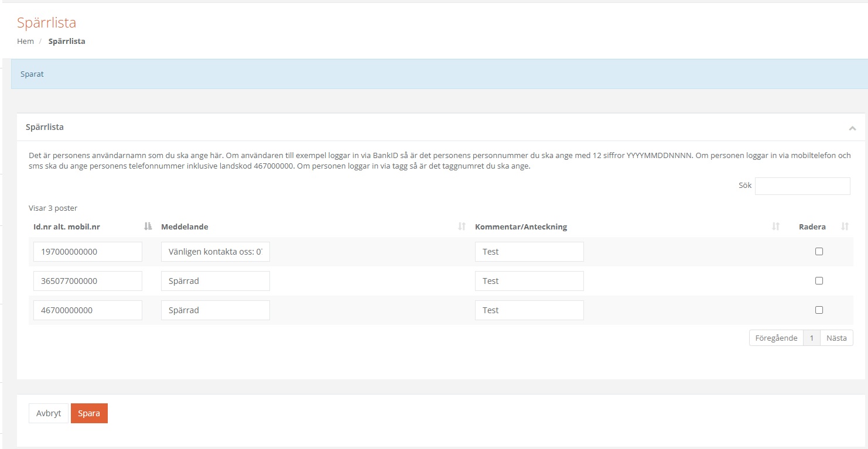
Task: Click sort icon next to Radera
Action: (x=845, y=227)
